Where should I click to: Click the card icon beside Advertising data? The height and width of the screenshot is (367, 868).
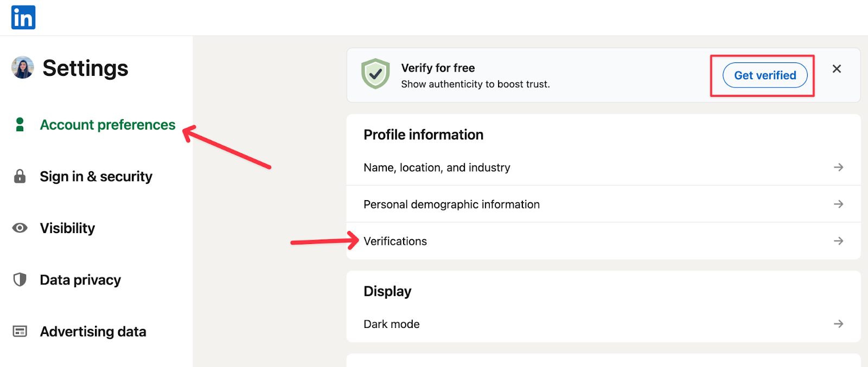tap(20, 331)
